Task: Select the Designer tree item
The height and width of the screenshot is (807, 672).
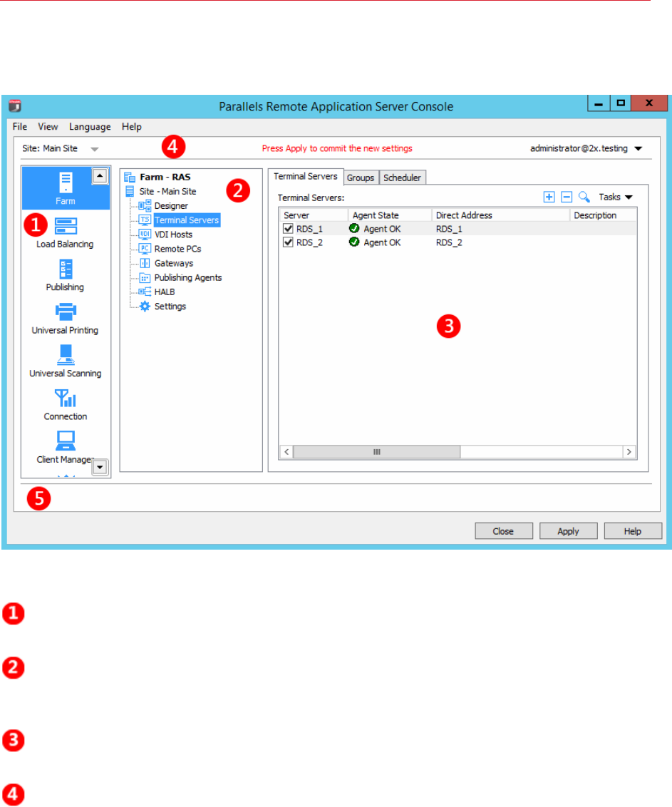Action: coord(171,206)
